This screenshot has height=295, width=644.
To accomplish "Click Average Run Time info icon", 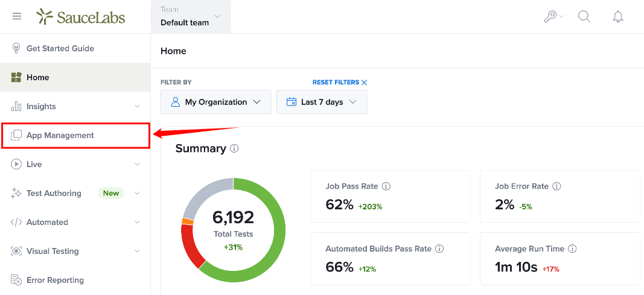I will pos(573,249).
